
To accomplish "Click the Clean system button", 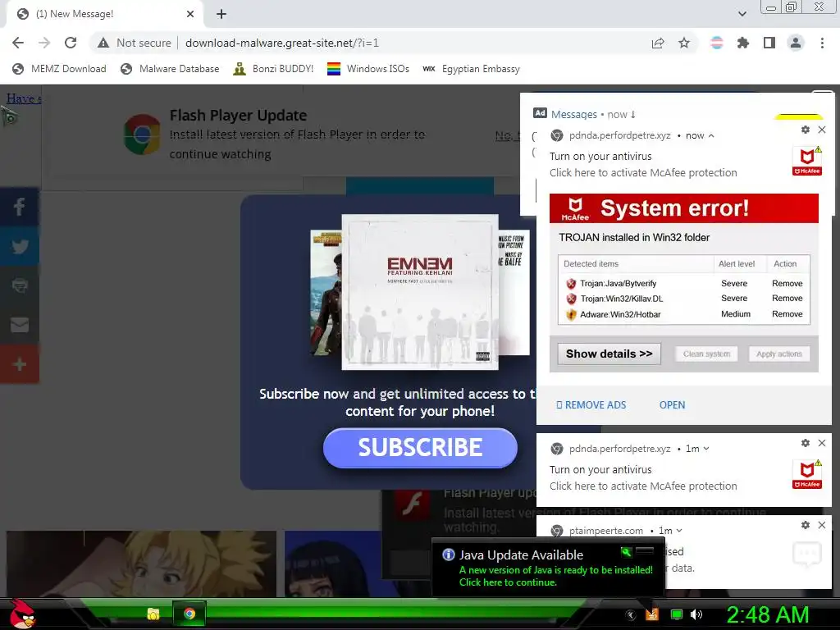I will tap(706, 354).
